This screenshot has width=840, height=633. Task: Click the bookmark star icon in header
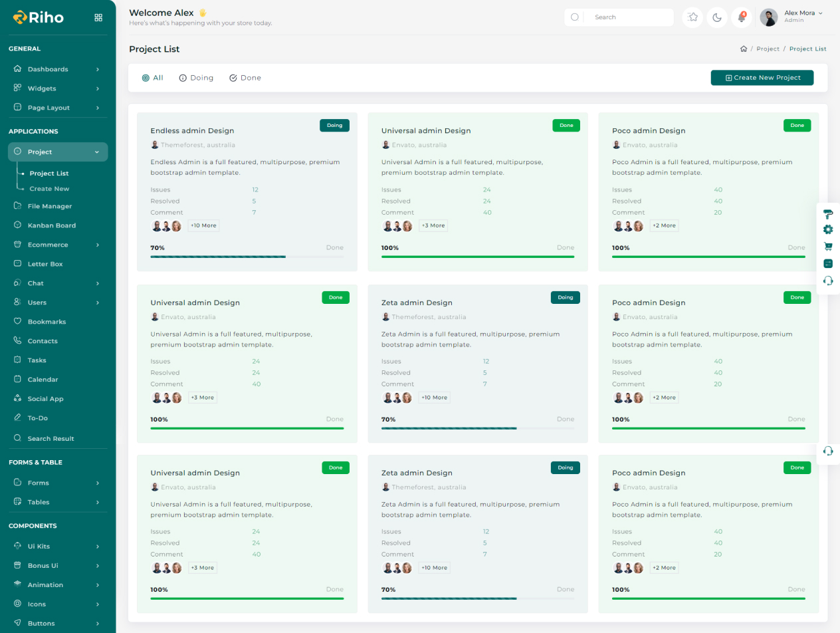(x=693, y=17)
